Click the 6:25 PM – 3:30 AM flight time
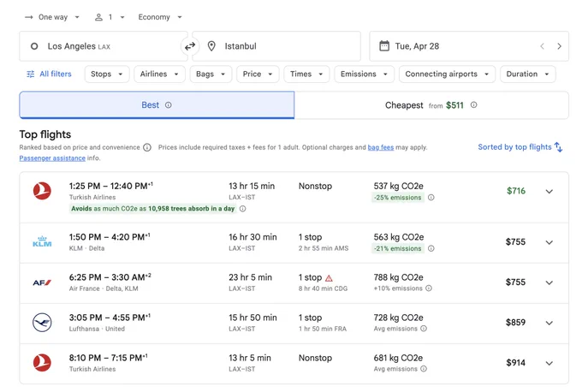582x392 pixels. pyautogui.click(x=110, y=277)
